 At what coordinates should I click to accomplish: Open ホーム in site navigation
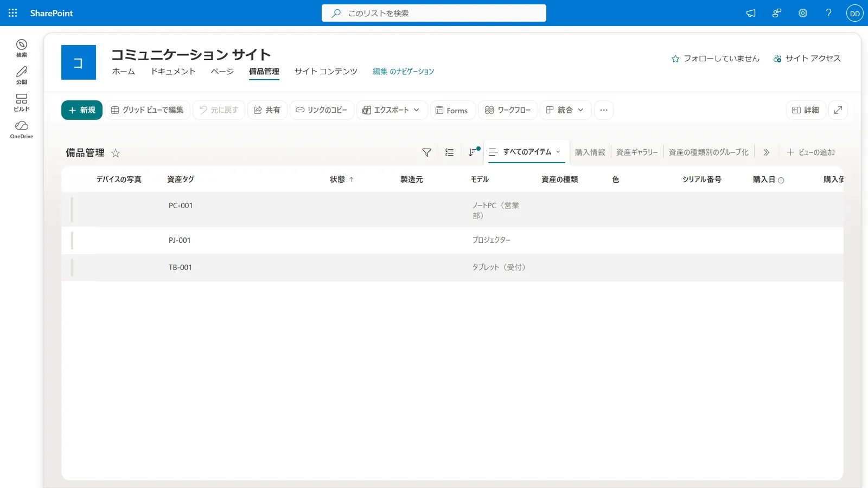[124, 72]
